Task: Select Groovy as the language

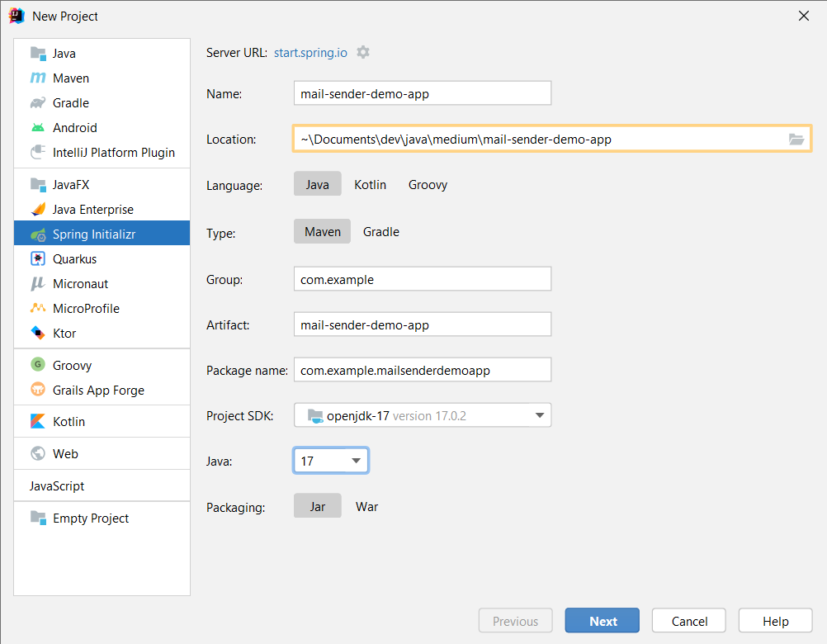Action: click(x=428, y=185)
